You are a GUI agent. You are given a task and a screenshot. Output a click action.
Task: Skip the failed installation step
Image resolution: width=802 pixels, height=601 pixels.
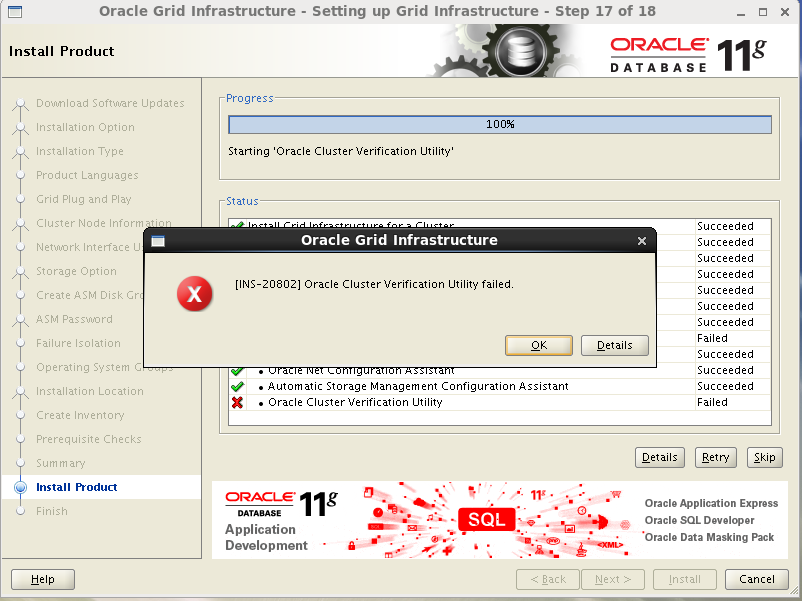tap(764, 457)
